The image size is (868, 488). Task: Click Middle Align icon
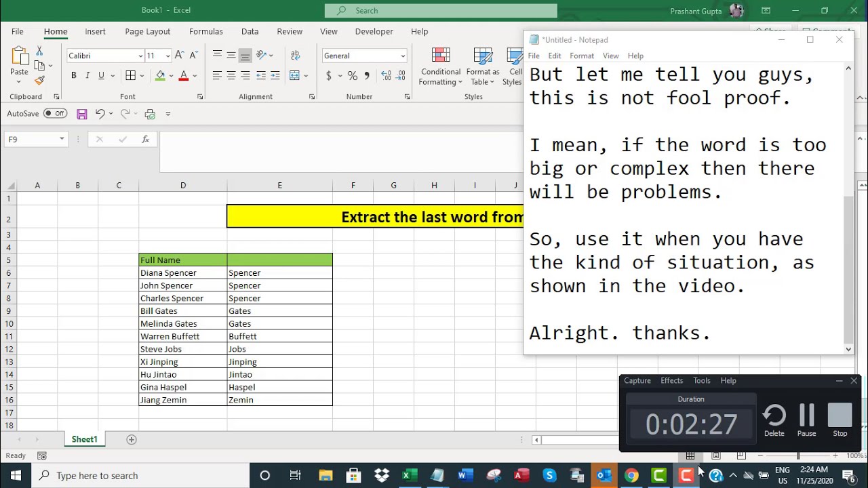point(231,56)
